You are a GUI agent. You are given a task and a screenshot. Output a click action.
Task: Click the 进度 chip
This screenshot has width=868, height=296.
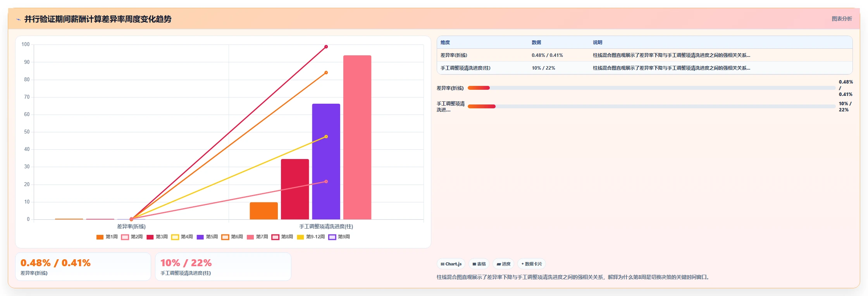click(503, 264)
